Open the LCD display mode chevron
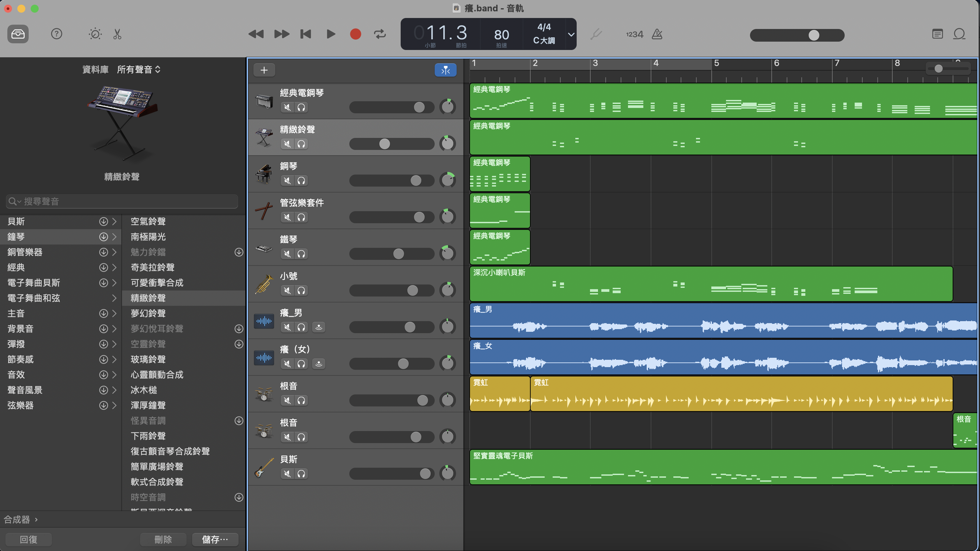This screenshot has width=980, height=551. coord(571,34)
